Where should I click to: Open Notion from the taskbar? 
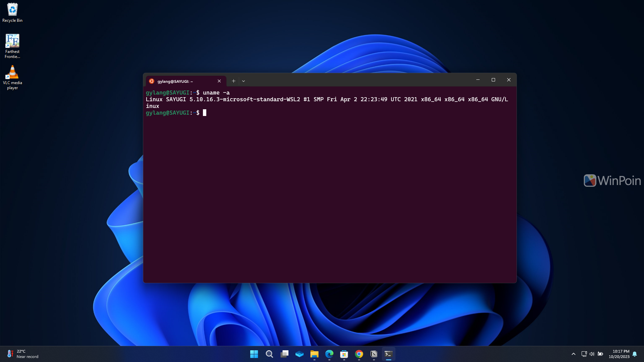pyautogui.click(x=374, y=354)
